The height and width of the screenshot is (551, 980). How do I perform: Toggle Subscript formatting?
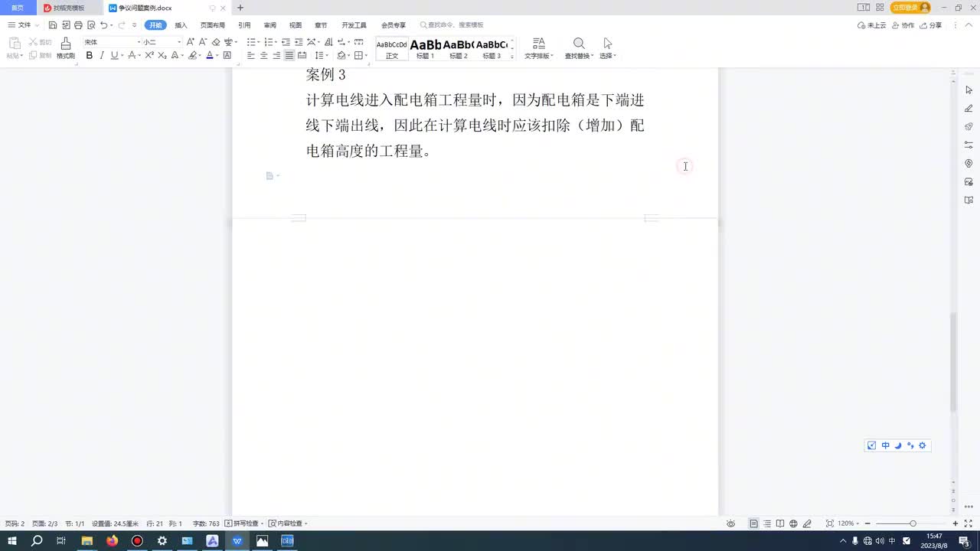pyautogui.click(x=162, y=55)
